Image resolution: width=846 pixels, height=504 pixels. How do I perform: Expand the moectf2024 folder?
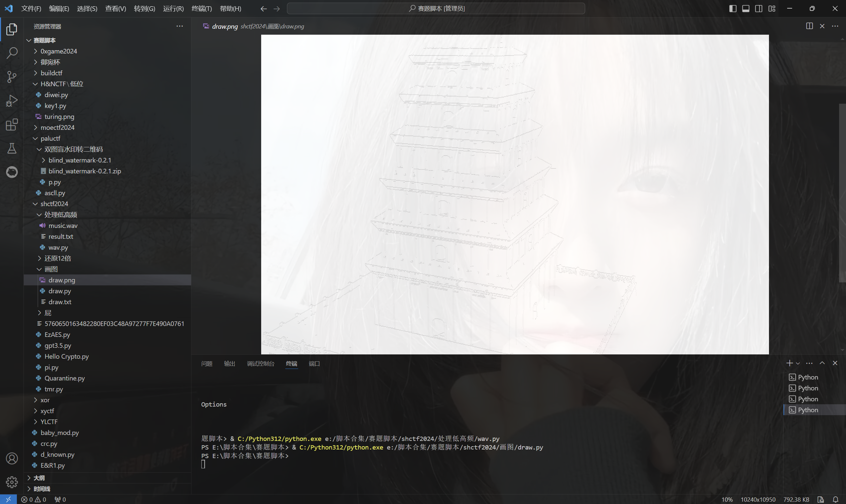[x=107, y=127]
